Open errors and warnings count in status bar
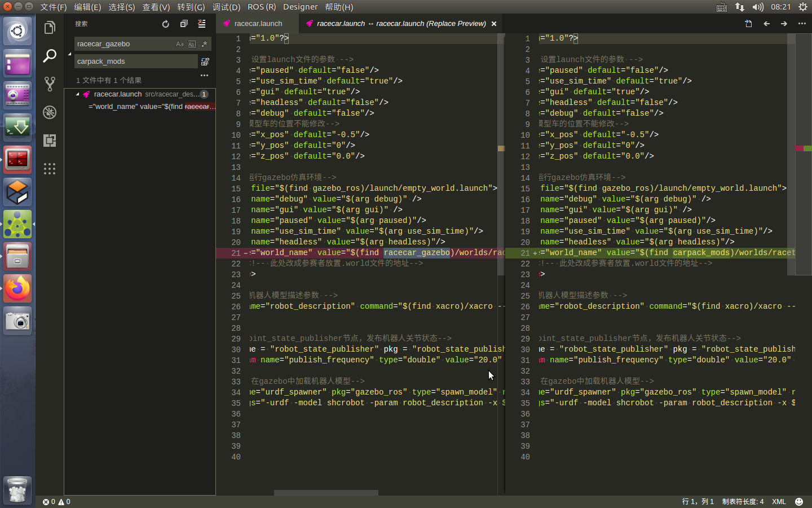The height and width of the screenshot is (508, 812). tap(56, 502)
